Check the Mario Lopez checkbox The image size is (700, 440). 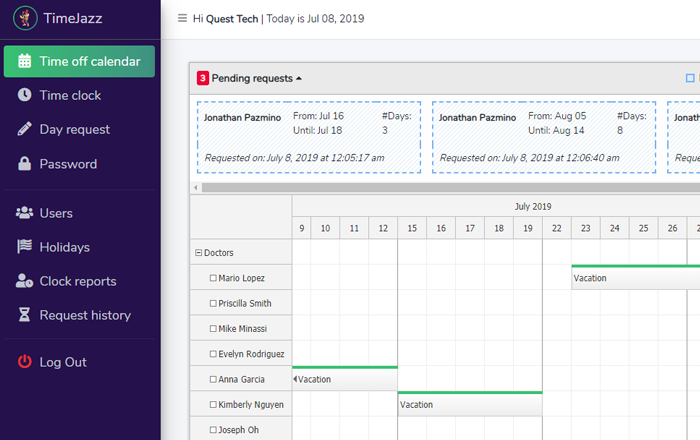213,278
